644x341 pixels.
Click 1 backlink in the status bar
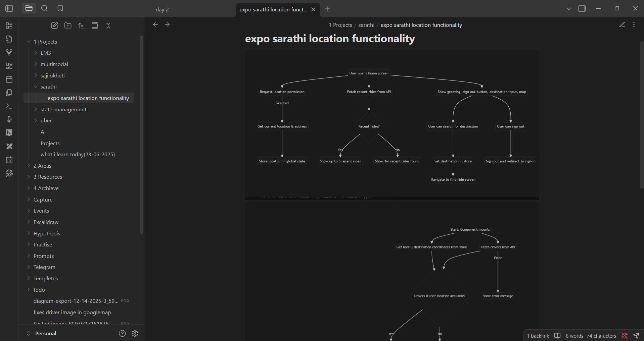coord(538,335)
